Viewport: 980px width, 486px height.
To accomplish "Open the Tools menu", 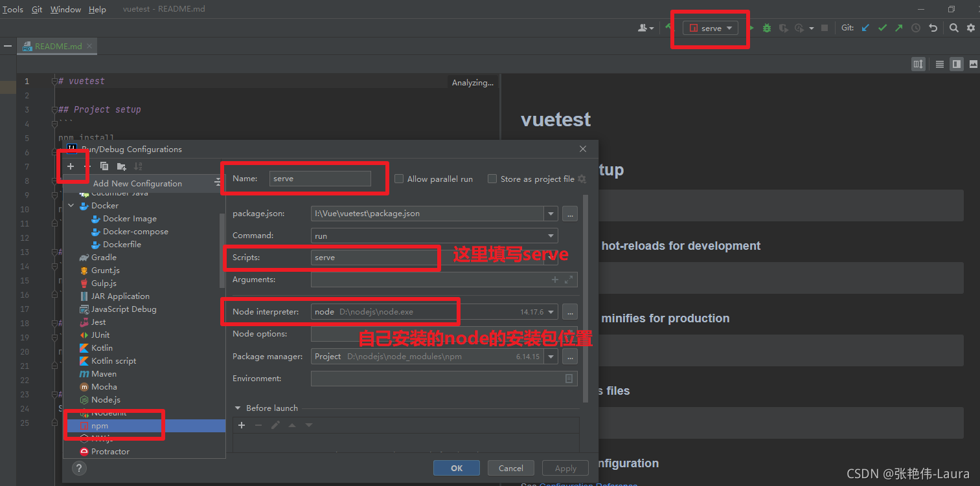I will pyautogui.click(x=13, y=9).
